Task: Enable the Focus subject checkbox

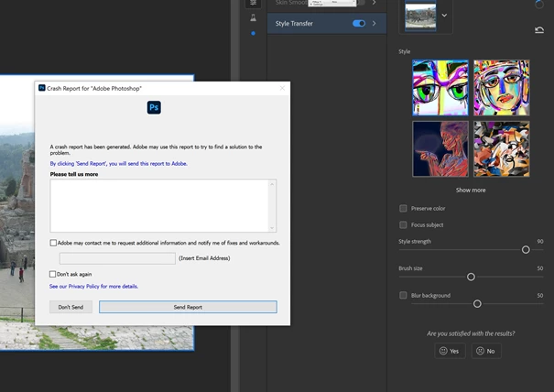Action: point(403,224)
